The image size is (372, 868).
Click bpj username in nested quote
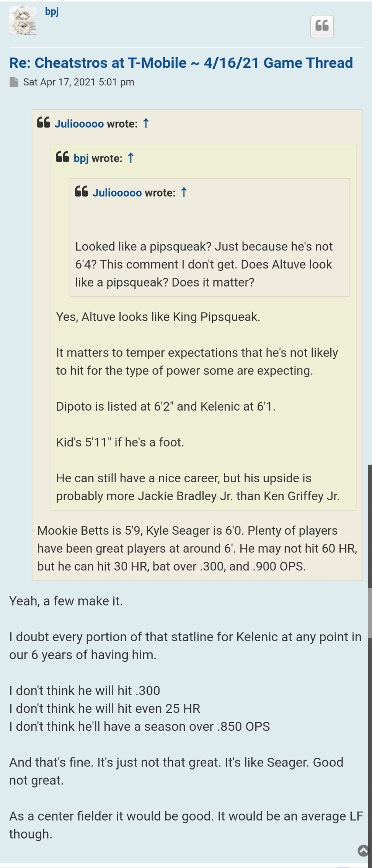click(81, 158)
